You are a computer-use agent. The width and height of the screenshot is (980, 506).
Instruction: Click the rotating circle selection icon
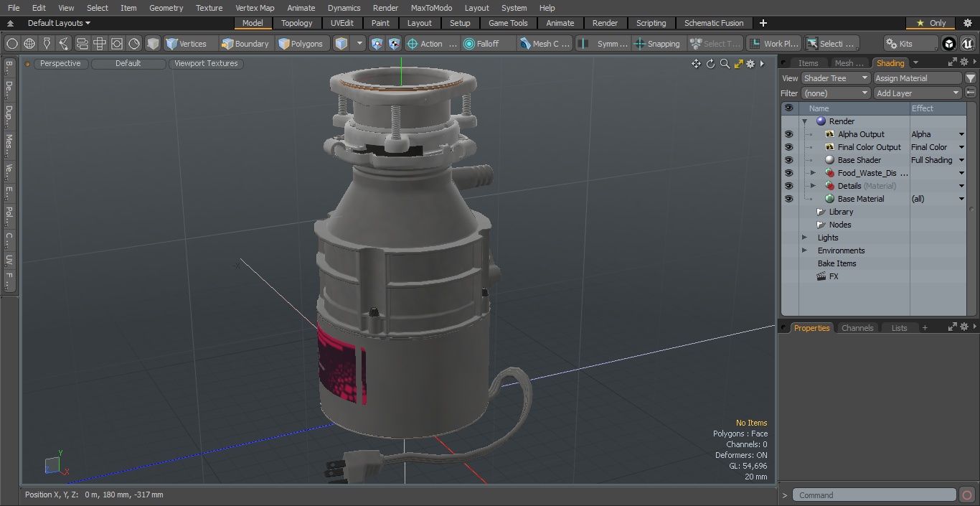tap(134, 44)
